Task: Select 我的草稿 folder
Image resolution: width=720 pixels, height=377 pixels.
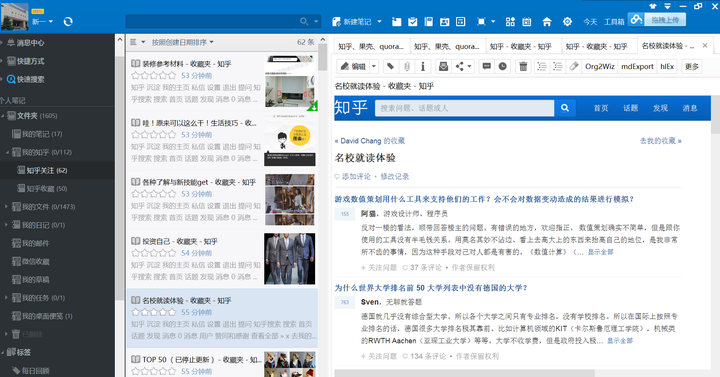Action: click(31, 280)
